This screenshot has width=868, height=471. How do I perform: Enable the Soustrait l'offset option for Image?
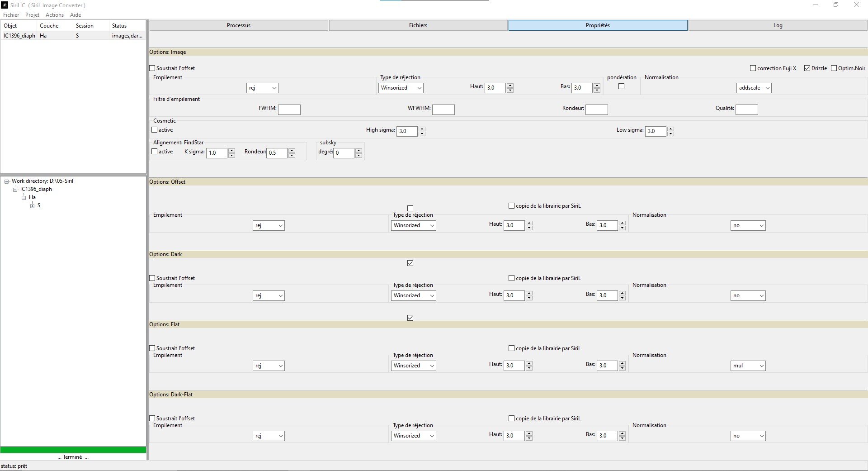(x=152, y=68)
